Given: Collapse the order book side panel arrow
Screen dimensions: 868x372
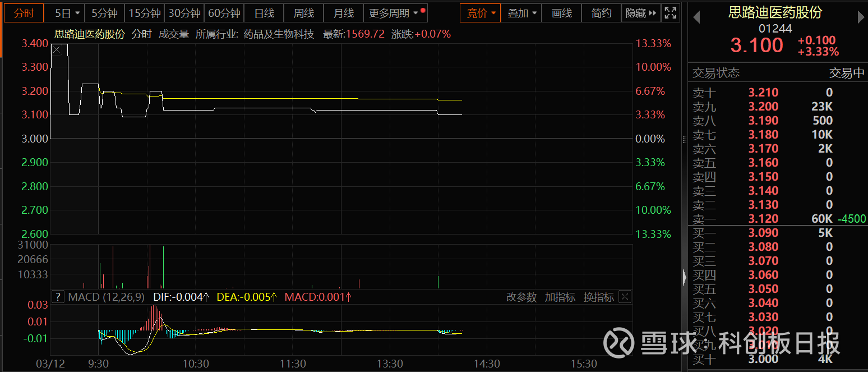Looking at the screenshot, I should pyautogui.click(x=685, y=277).
